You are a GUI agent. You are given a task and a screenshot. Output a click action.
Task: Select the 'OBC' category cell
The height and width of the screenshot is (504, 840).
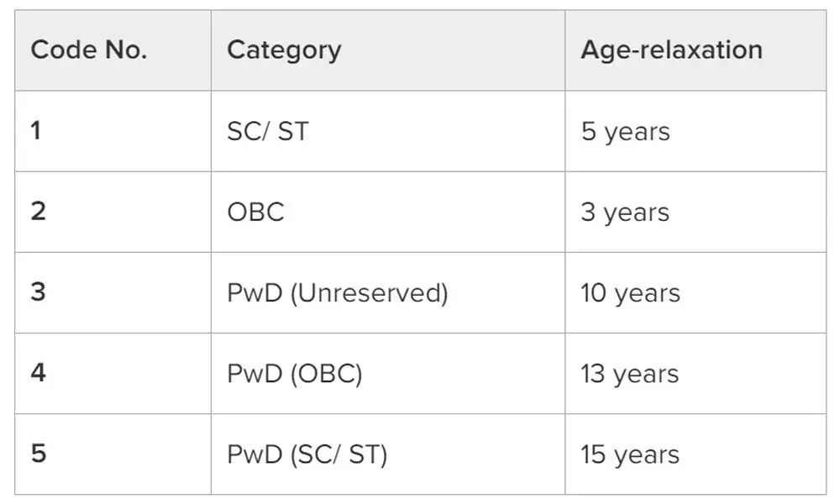click(x=255, y=212)
